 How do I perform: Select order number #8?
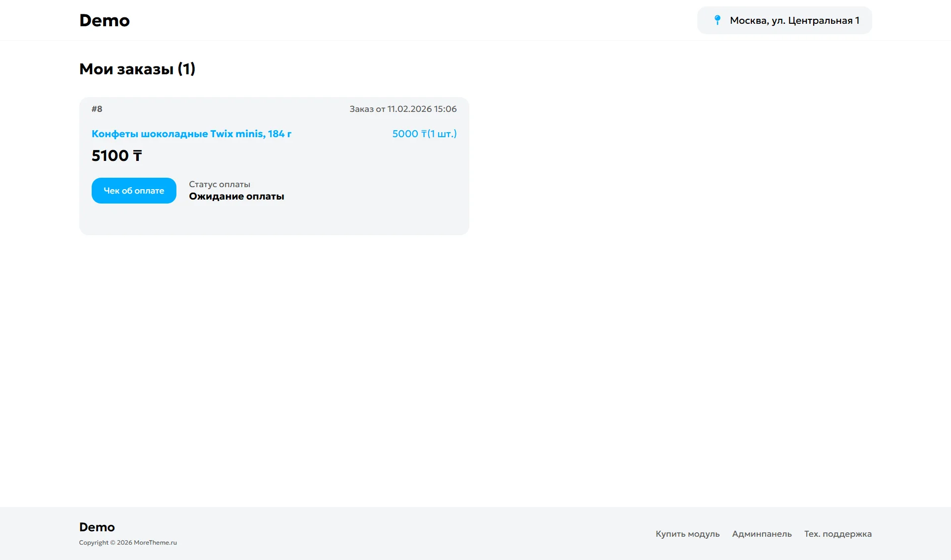click(97, 109)
